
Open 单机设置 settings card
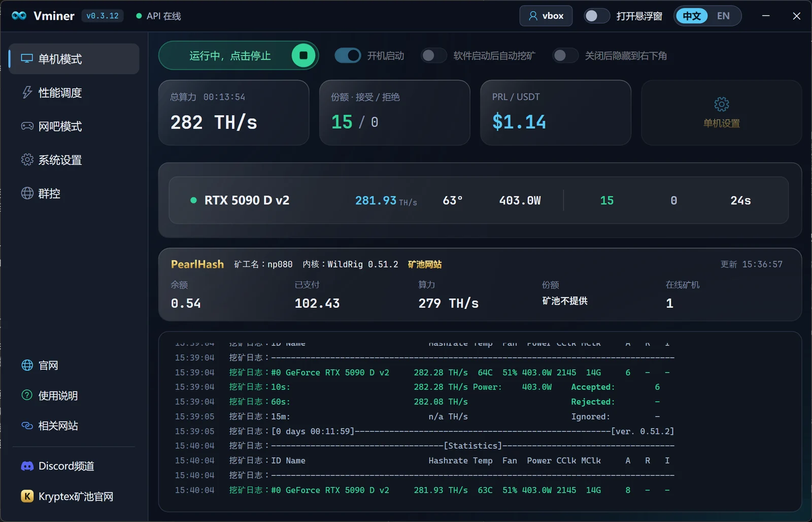[x=721, y=113]
